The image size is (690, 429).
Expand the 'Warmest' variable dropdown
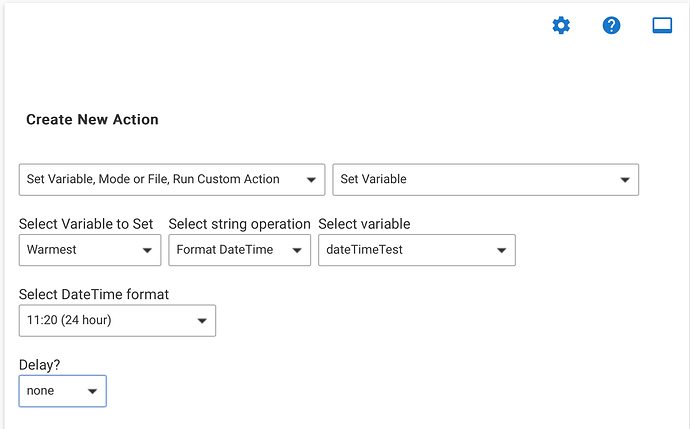point(90,250)
